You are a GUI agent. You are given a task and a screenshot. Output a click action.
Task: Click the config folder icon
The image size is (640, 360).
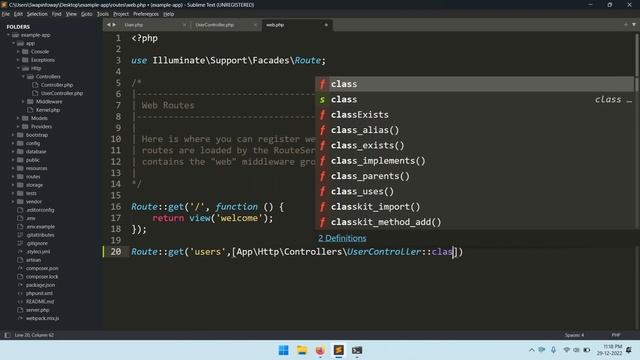coord(20,143)
